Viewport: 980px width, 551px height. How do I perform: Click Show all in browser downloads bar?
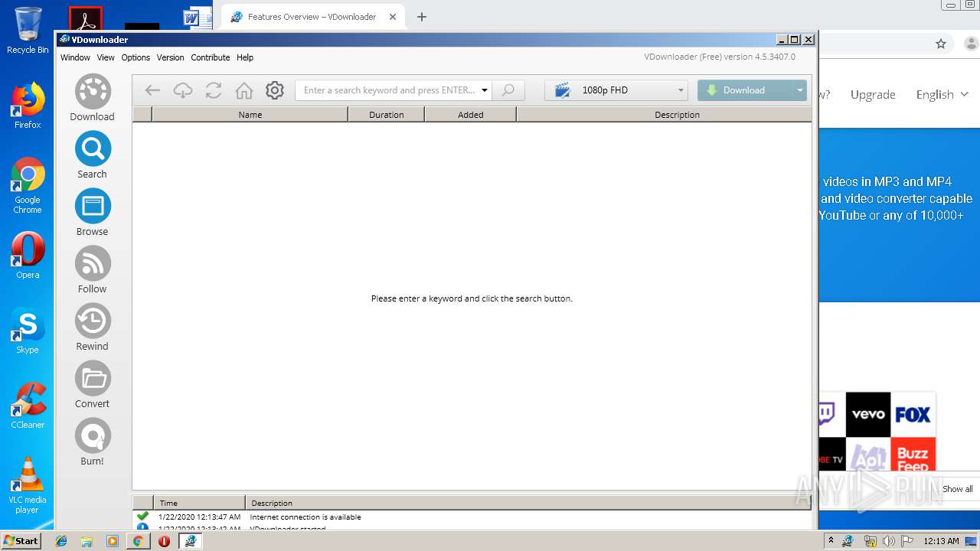(x=957, y=489)
